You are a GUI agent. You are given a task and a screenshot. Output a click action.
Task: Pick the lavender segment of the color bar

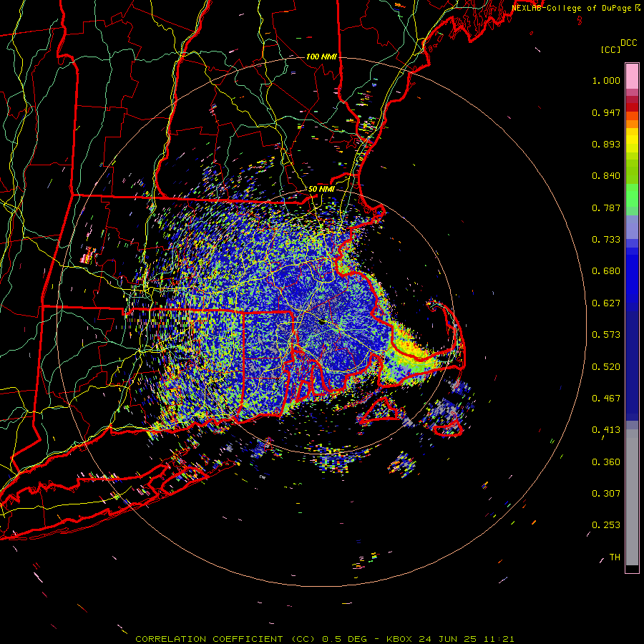(x=632, y=228)
